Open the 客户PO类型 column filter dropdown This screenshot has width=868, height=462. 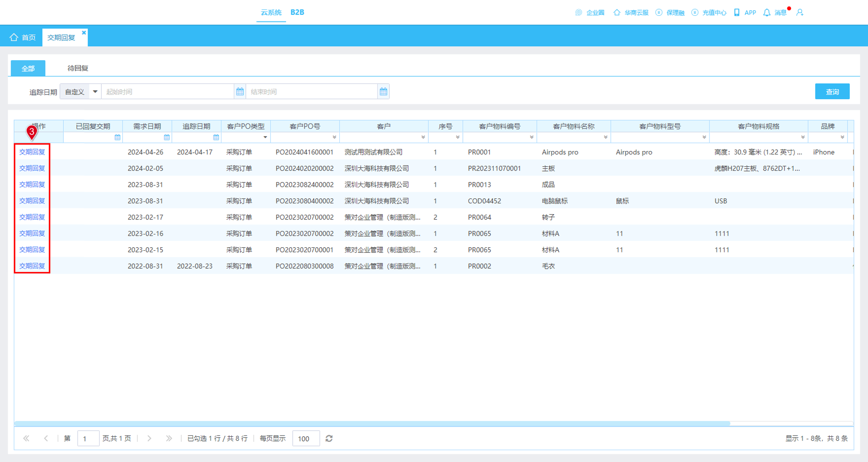[265, 137]
